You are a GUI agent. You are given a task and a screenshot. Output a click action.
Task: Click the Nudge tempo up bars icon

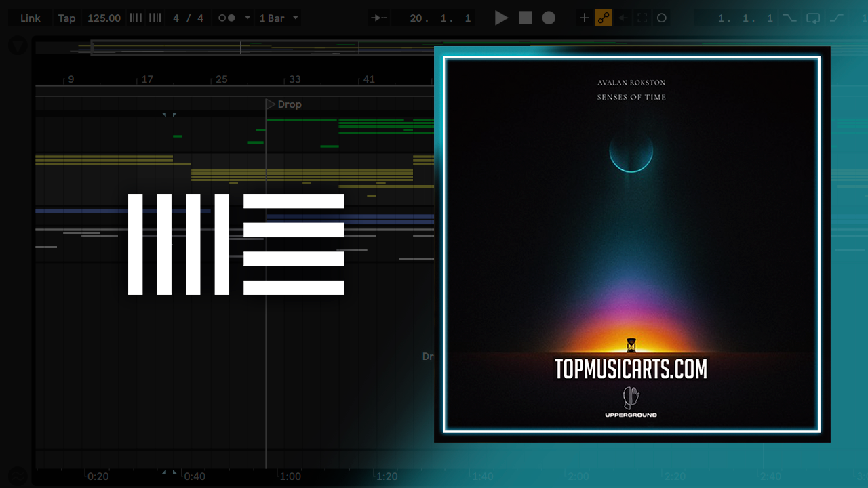155,18
